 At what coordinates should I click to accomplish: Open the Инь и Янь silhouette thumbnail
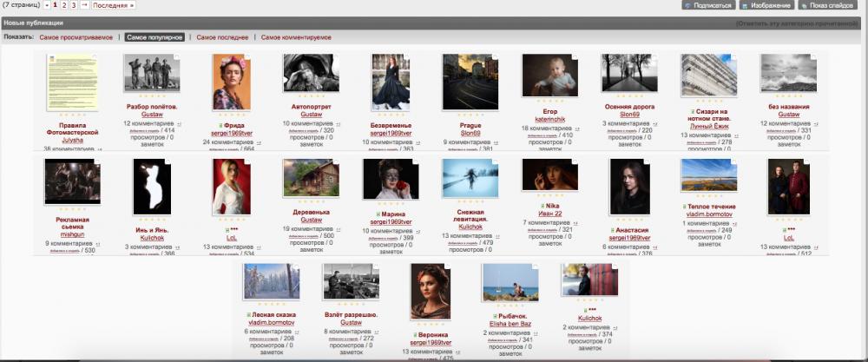click(x=152, y=187)
